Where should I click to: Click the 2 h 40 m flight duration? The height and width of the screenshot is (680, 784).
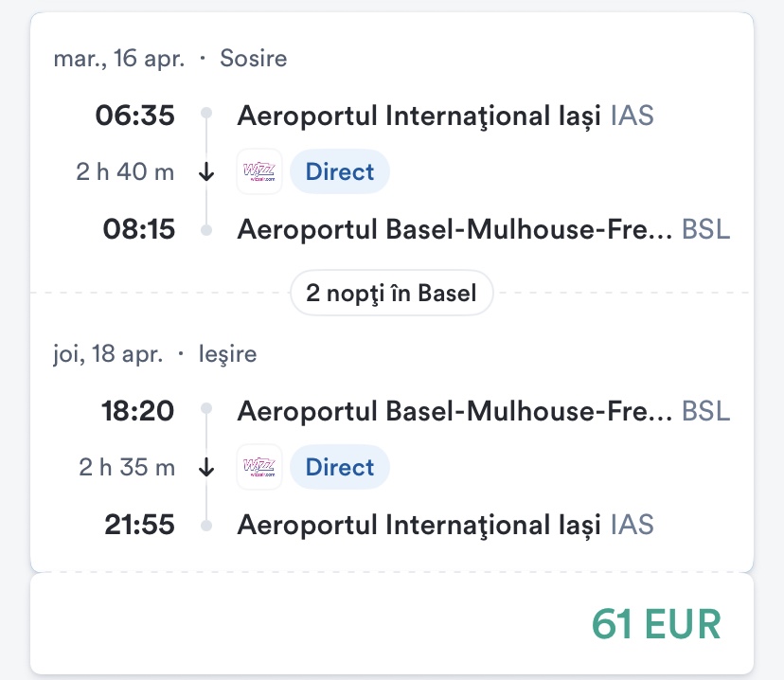(125, 172)
